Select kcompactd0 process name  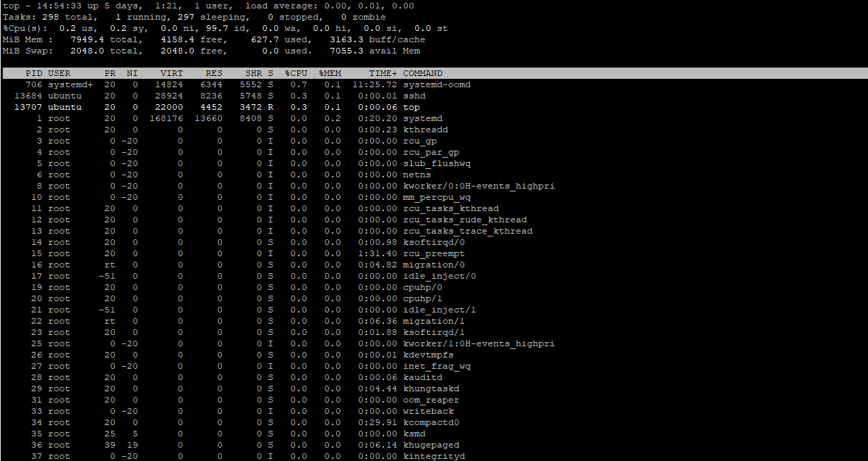coord(431,422)
